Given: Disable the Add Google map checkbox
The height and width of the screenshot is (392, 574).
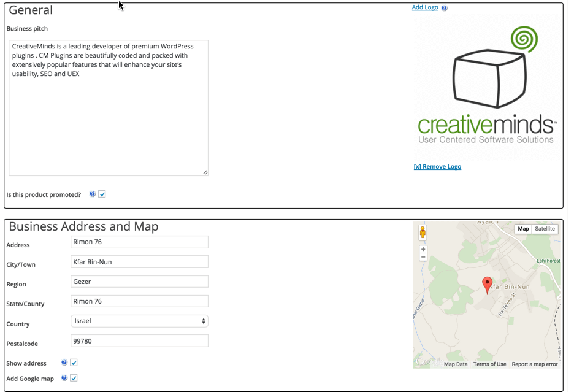Looking at the screenshot, I should click(x=74, y=378).
